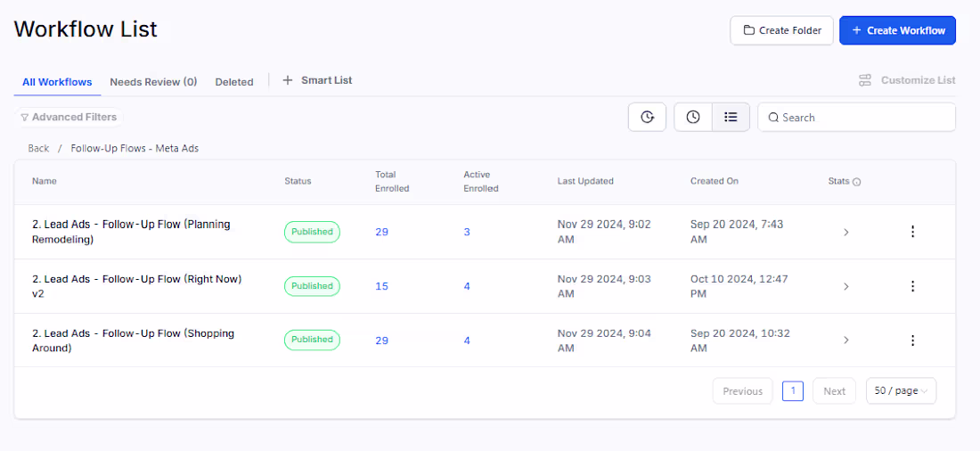Expand stats chevron for Planning Remodeling flow
Viewport: 980px width, 451px height.
[846, 232]
